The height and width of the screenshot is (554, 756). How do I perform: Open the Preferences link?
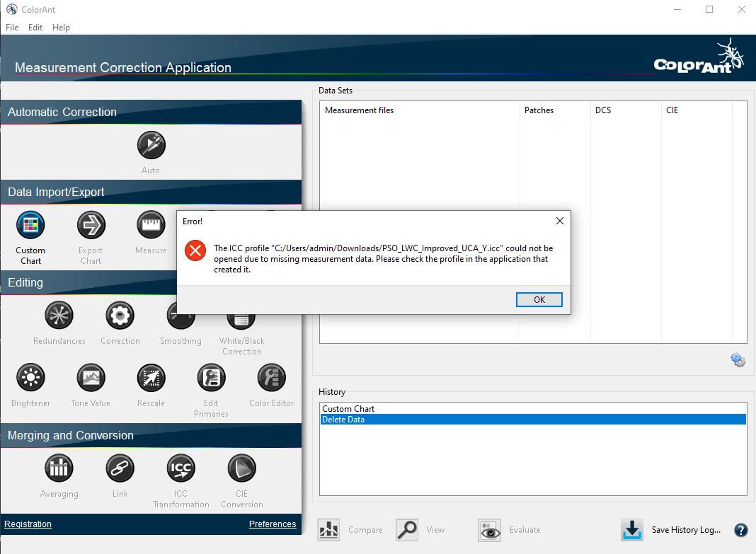pos(273,524)
